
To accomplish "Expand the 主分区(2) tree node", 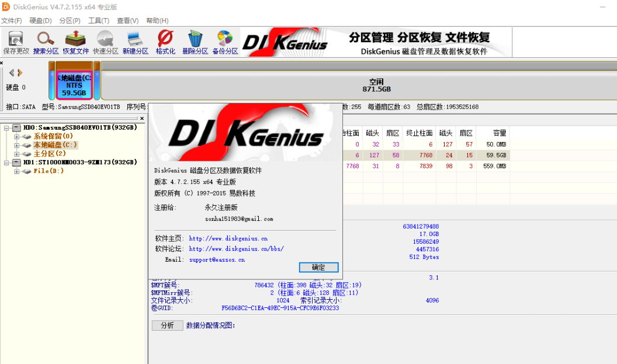I will click(x=16, y=154).
